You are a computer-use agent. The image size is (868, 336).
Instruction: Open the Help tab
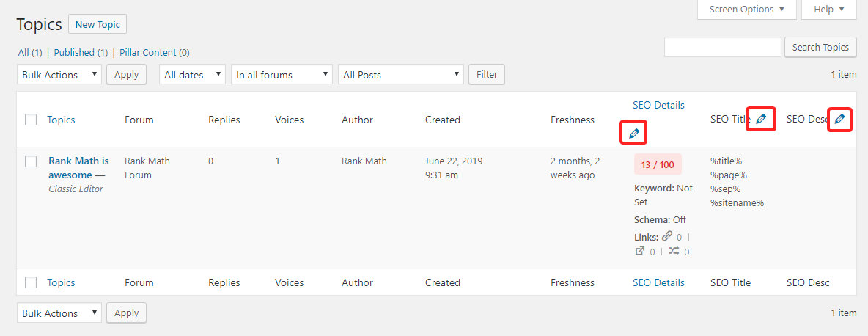pos(829,10)
